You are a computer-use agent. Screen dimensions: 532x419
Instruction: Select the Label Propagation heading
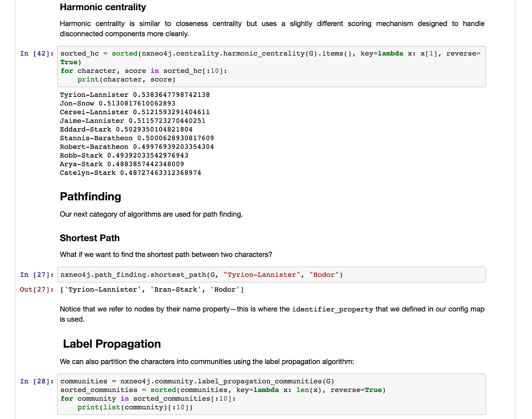coord(112,344)
